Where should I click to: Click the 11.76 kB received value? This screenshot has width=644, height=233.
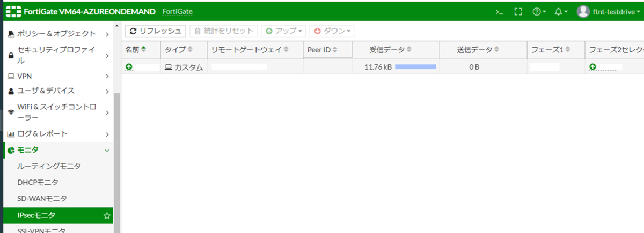pos(378,67)
